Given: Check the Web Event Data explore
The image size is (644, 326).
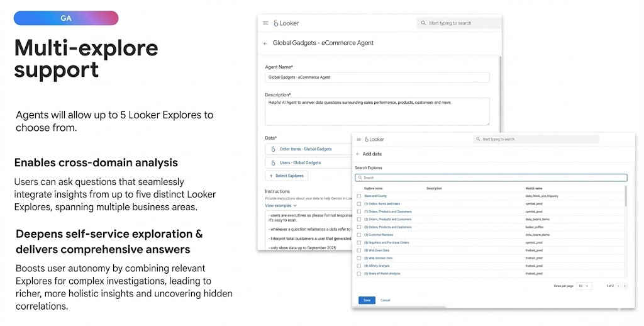Looking at the screenshot, I should point(359,250).
